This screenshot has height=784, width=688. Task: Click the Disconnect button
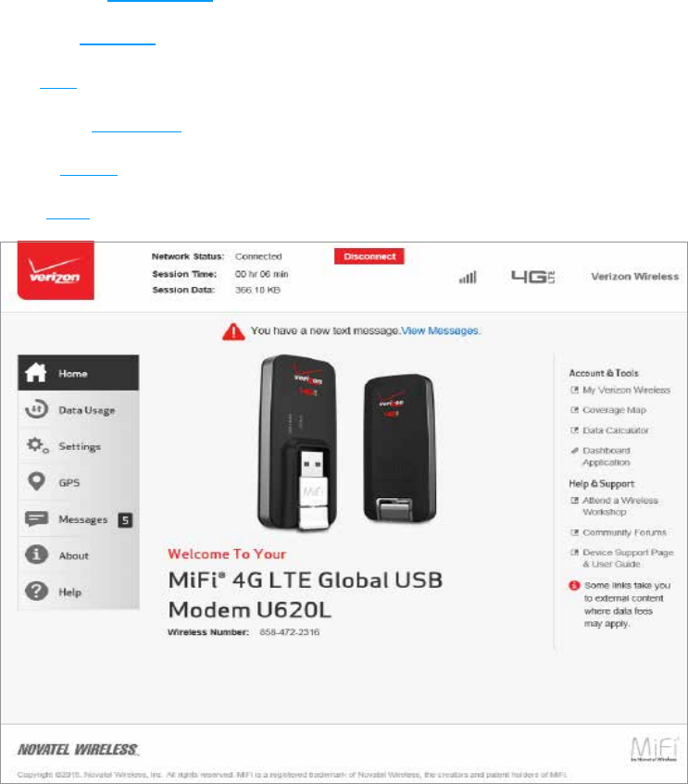[369, 256]
